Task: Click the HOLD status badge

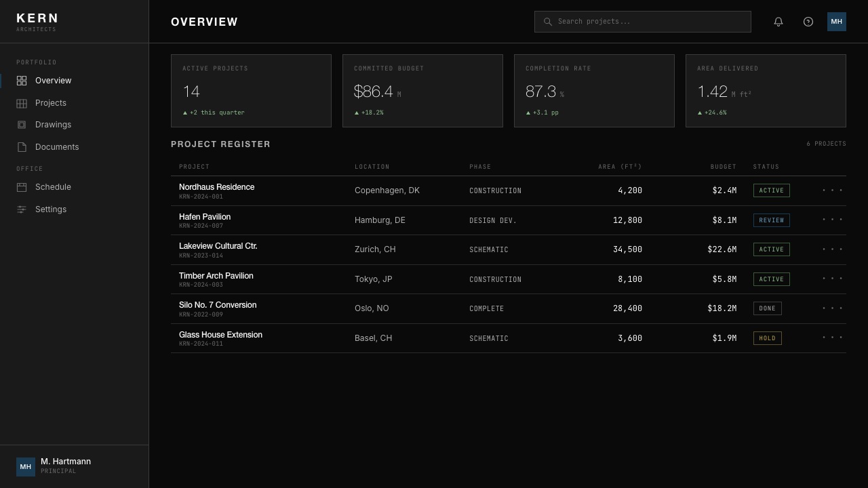Action: 768,338
